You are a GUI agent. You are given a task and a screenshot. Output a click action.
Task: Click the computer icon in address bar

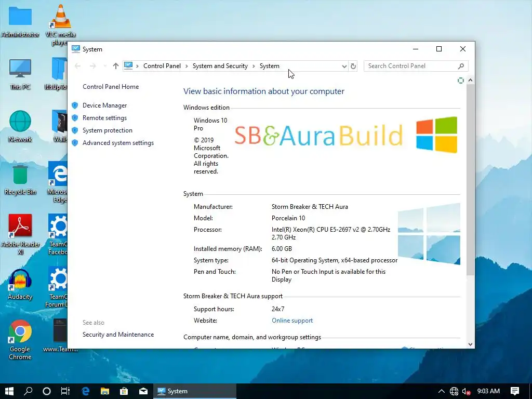[128, 66]
